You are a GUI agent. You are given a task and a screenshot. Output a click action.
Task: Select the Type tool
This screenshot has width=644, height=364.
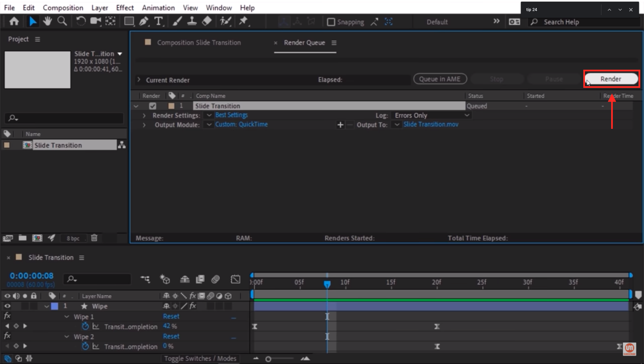click(159, 21)
